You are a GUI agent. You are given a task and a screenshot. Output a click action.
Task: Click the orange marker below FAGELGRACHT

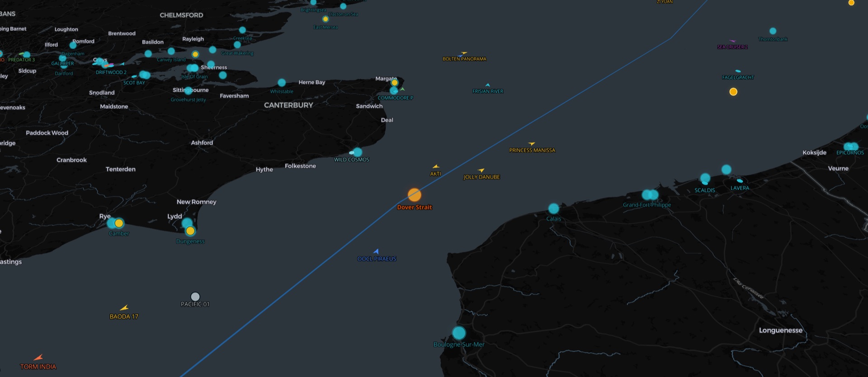click(733, 92)
